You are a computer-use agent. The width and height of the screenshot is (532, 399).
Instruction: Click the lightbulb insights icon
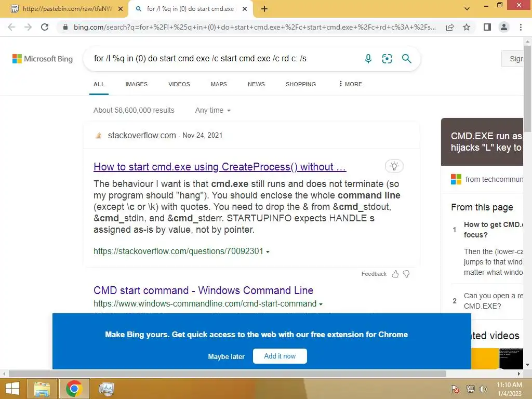click(x=394, y=166)
